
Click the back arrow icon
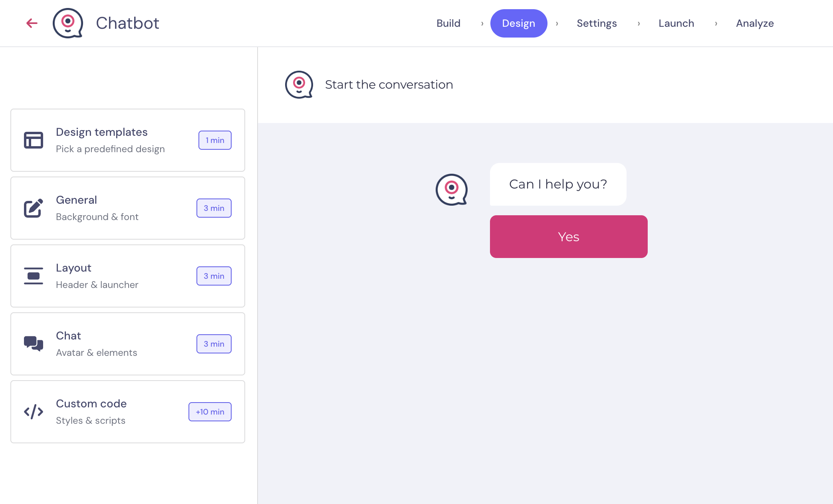32,23
